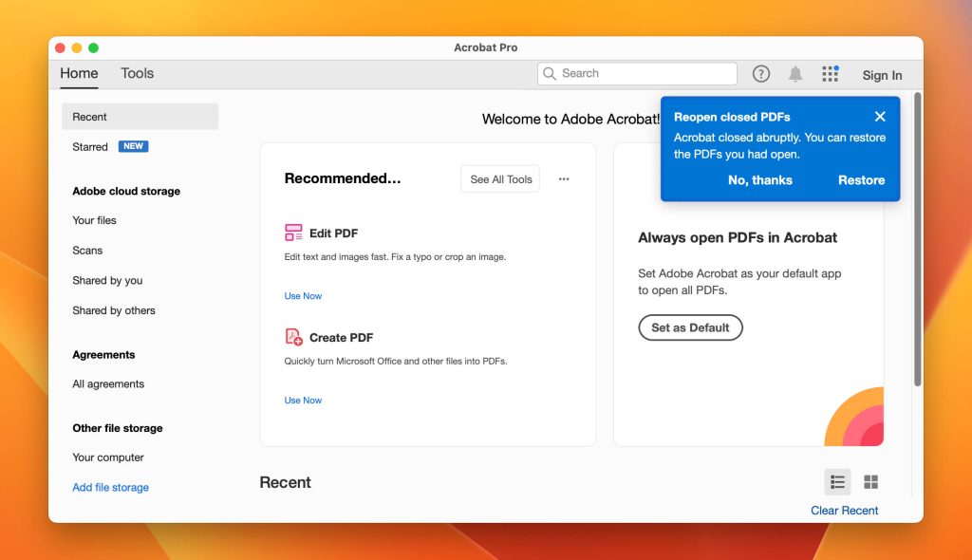Open Your computer file storage

click(x=108, y=457)
